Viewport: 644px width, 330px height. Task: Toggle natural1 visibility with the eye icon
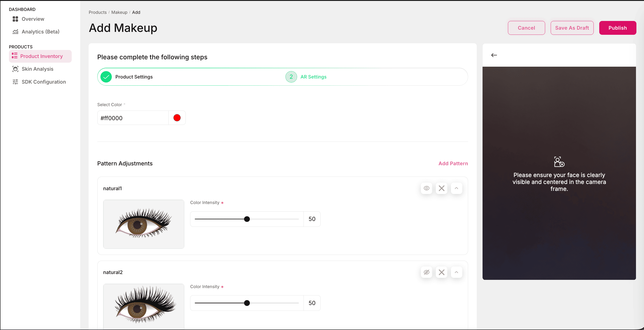426,188
